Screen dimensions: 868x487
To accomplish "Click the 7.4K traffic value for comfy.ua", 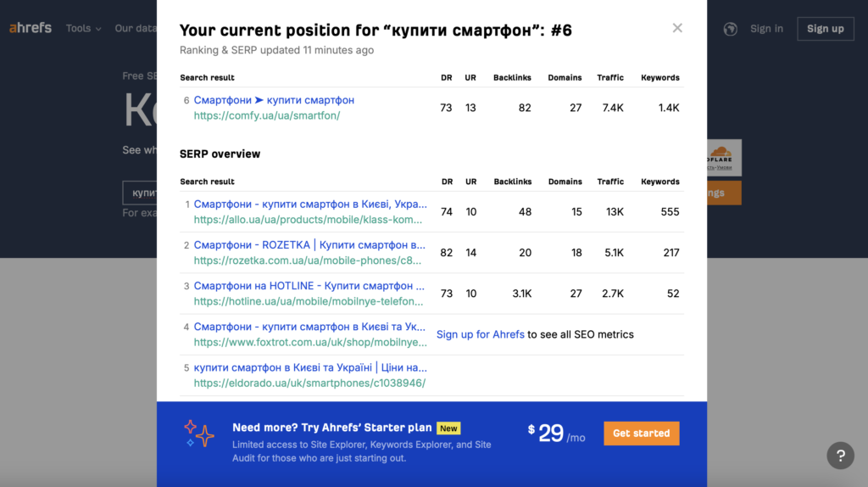I will coord(613,108).
